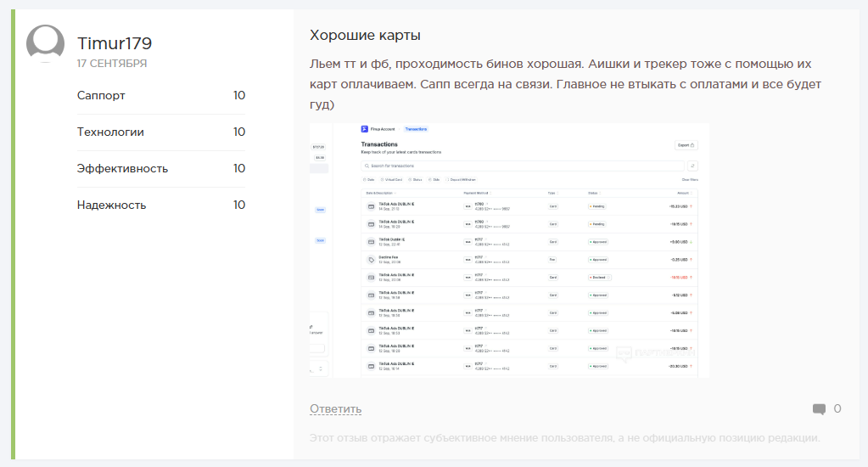Select the Finup Account breadcrumb item
This screenshot has height=467, width=868.
[384, 129]
